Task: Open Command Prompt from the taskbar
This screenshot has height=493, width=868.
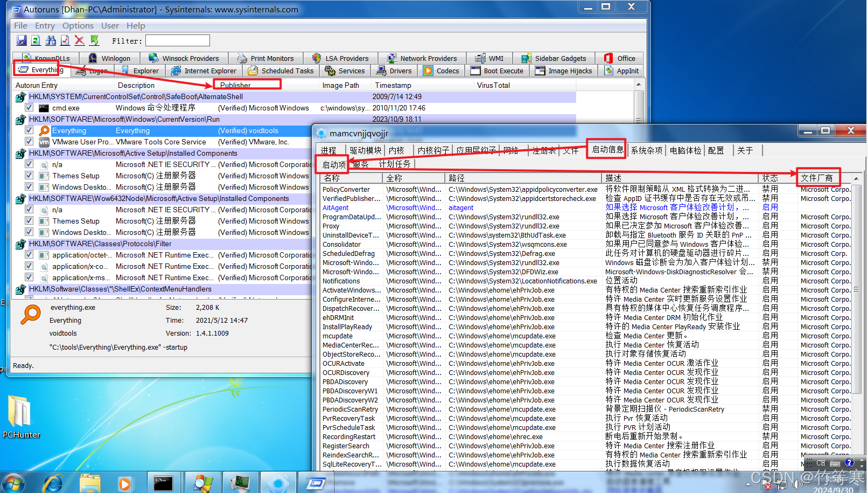Action: coord(163,483)
